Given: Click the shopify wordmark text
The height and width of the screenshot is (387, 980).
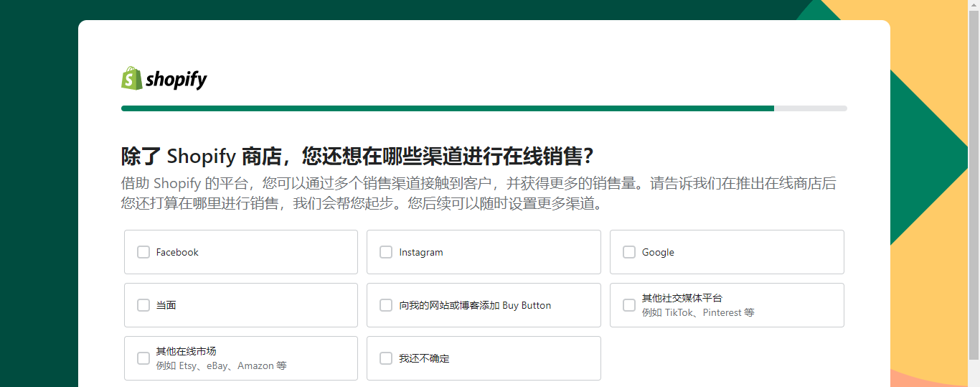Looking at the screenshot, I should point(176,79).
